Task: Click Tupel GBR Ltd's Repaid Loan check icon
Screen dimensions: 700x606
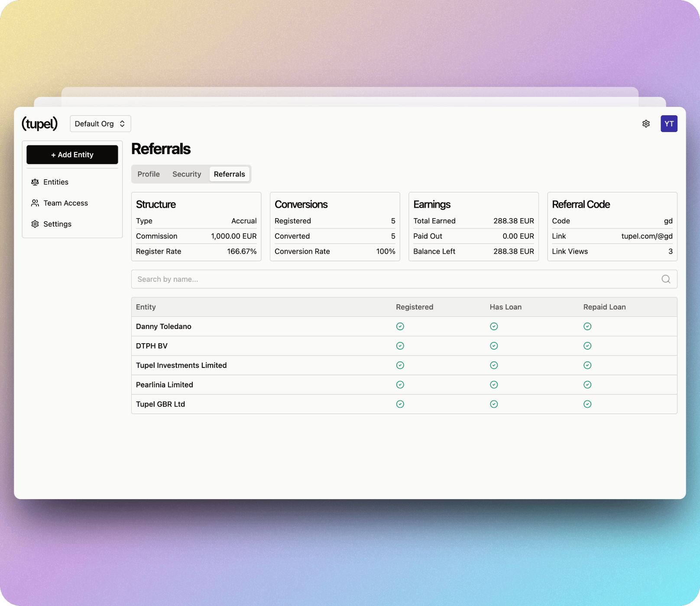Action: tap(587, 404)
